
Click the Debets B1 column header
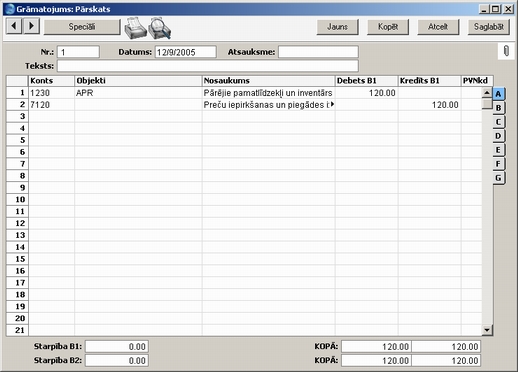pyautogui.click(x=366, y=81)
